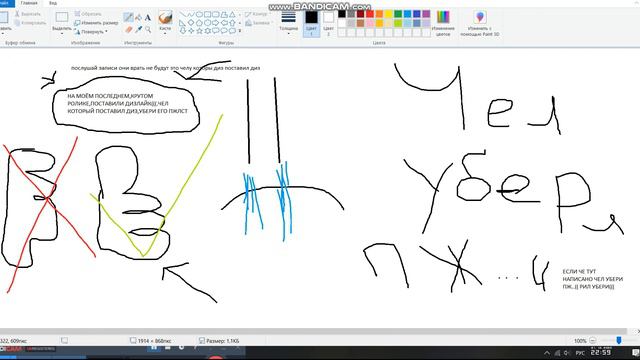Show hidden system tray icons arrow
Image resolution: width=640 pixels, height=360 pixels.
547,353
